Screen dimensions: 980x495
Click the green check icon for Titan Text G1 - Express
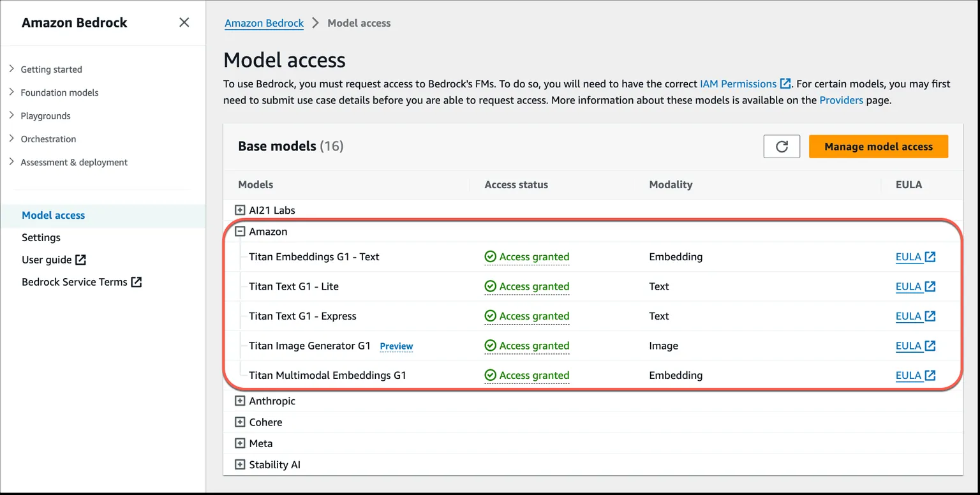(490, 316)
